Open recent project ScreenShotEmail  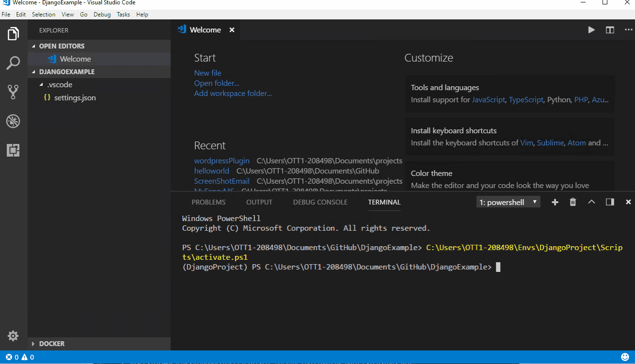222,181
